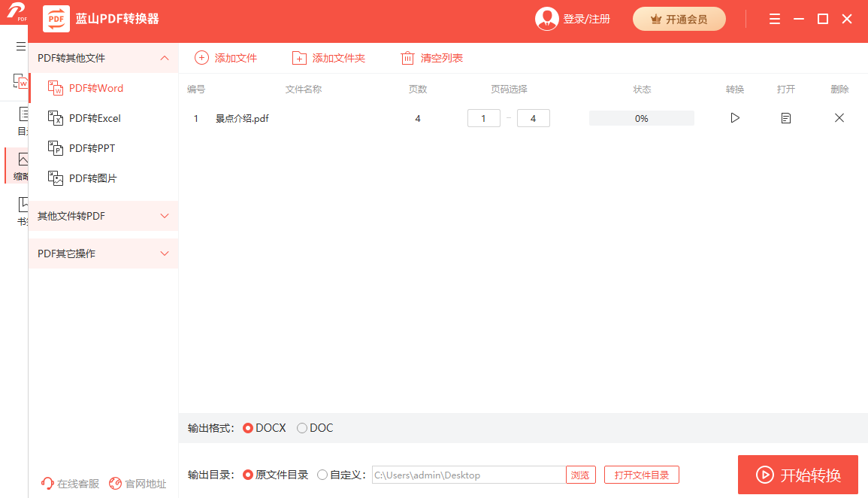Image resolution: width=868 pixels, height=498 pixels.
Task: Click the 蓝山PDF转换器 logo icon
Action: click(x=56, y=19)
